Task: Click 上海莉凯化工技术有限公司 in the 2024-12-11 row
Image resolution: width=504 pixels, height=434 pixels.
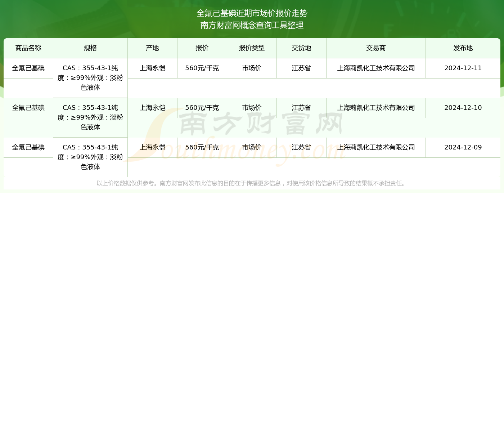Action: click(376, 68)
